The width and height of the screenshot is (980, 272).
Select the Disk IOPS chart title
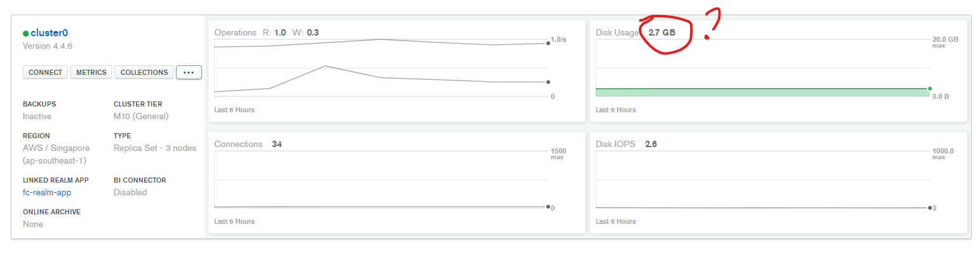click(x=615, y=144)
